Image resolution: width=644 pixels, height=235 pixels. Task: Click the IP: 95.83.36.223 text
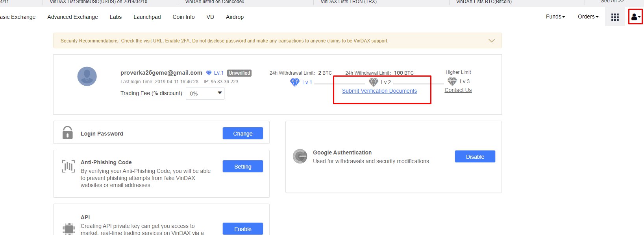point(221,82)
